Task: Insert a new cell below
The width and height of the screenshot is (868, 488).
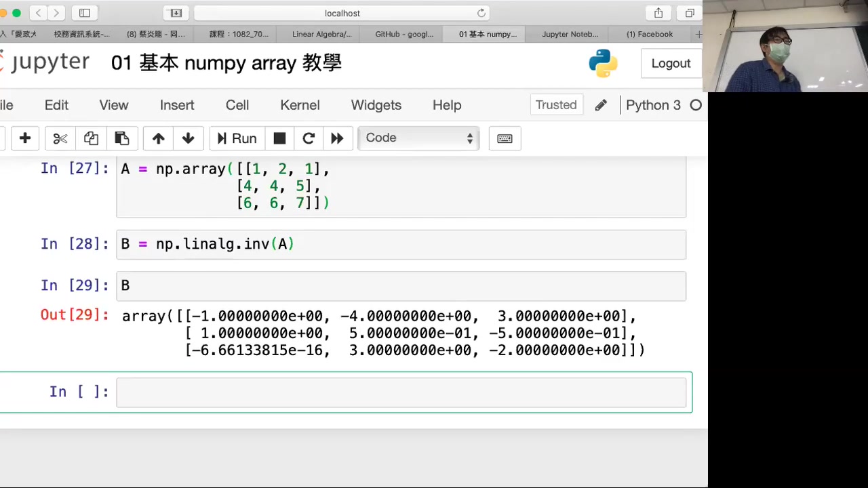Action: (x=24, y=138)
